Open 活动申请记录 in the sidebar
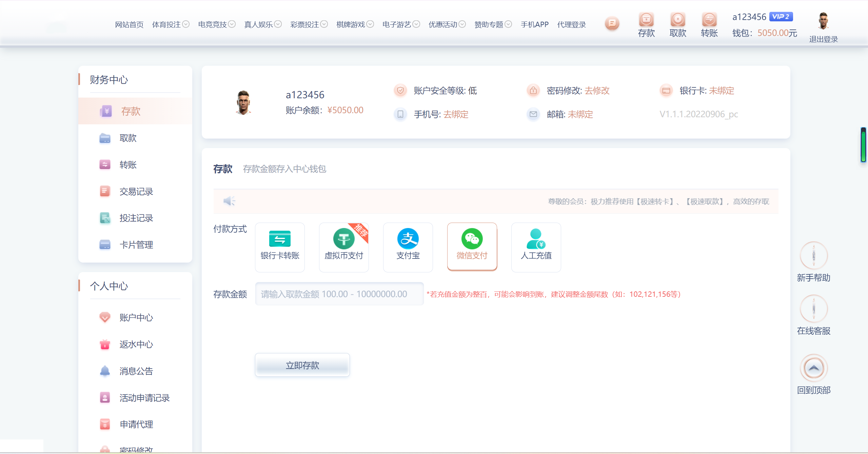 135,398
